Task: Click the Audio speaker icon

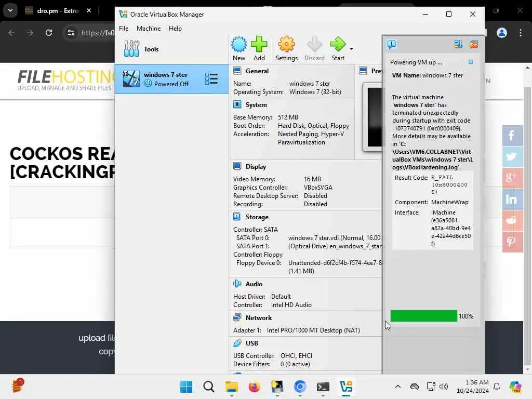Action: (237, 284)
